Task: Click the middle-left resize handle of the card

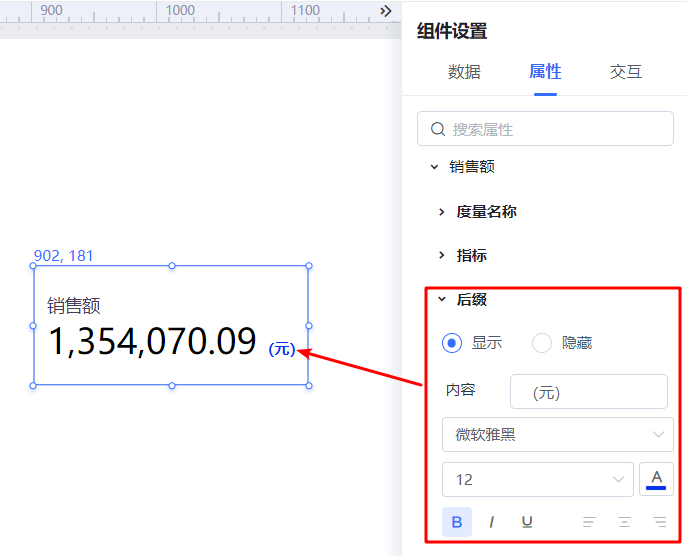Action: [33, 326]
